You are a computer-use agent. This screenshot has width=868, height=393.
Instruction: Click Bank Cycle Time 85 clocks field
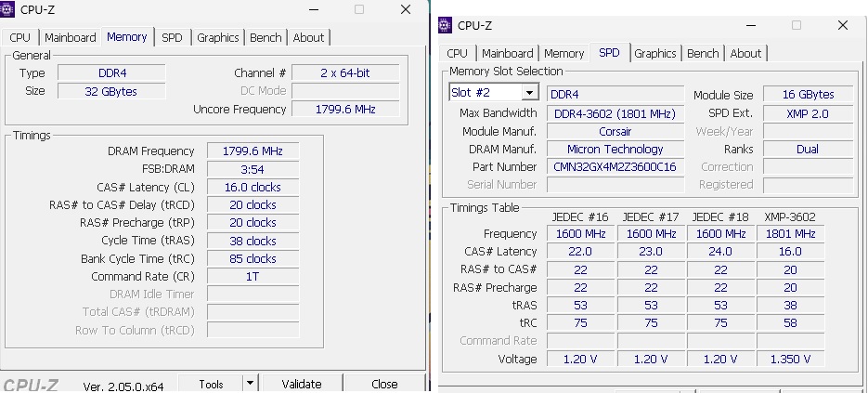tap(253, 258)
